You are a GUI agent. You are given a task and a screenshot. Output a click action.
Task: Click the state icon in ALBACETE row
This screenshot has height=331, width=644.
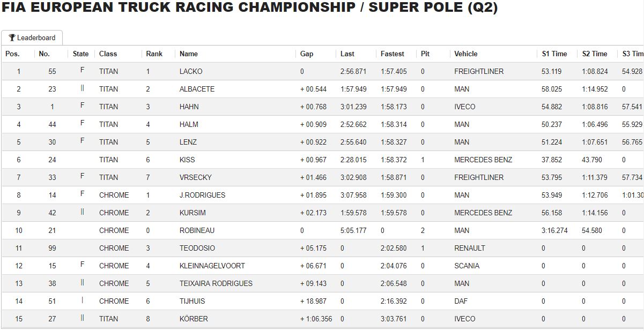82,88
